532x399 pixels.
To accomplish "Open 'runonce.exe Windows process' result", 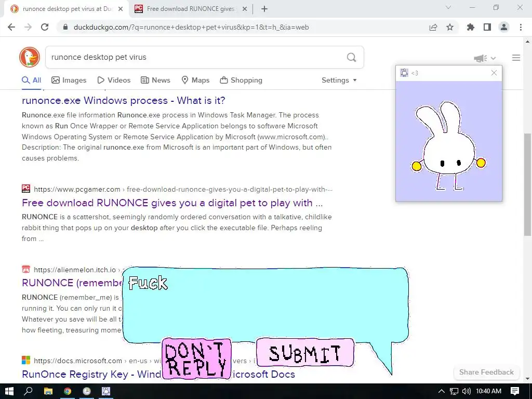I will tap(124, 100).
